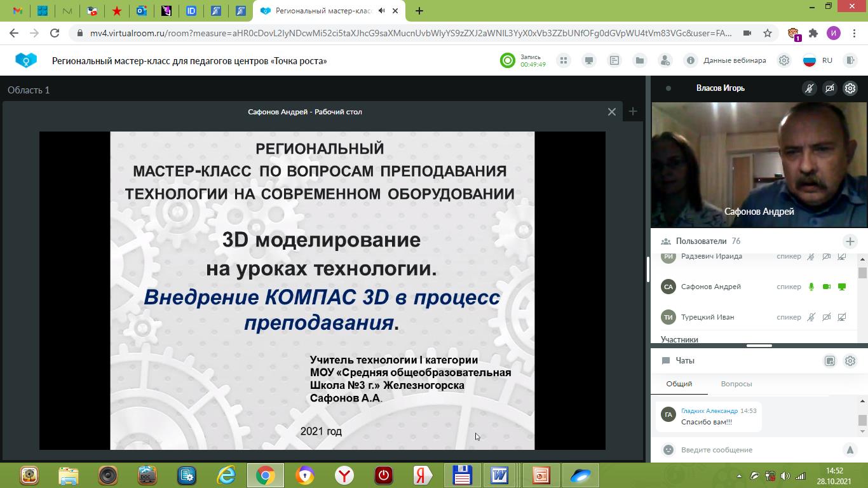Switch to Вопросы chat tab
Image resolution: width=868 pixels, height=488 pixels.
click(736, 384)
